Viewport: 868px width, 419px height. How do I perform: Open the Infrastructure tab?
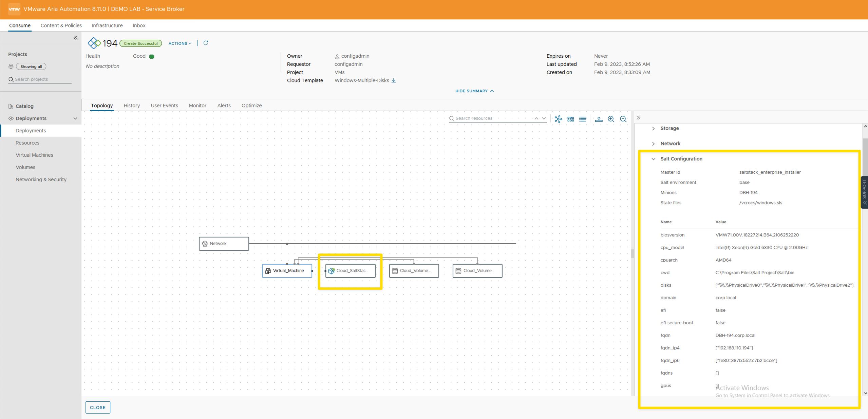coord(107,25)
